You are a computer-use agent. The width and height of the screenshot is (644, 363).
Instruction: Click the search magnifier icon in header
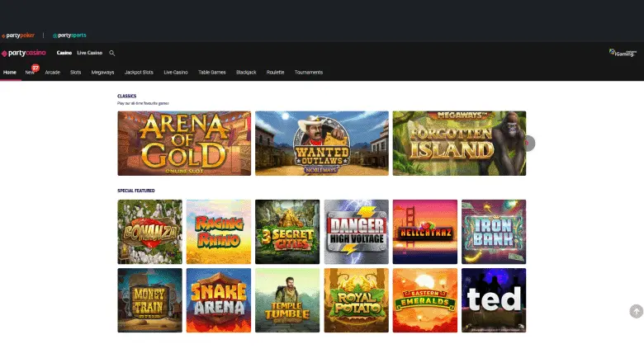[x=112, y=53]
